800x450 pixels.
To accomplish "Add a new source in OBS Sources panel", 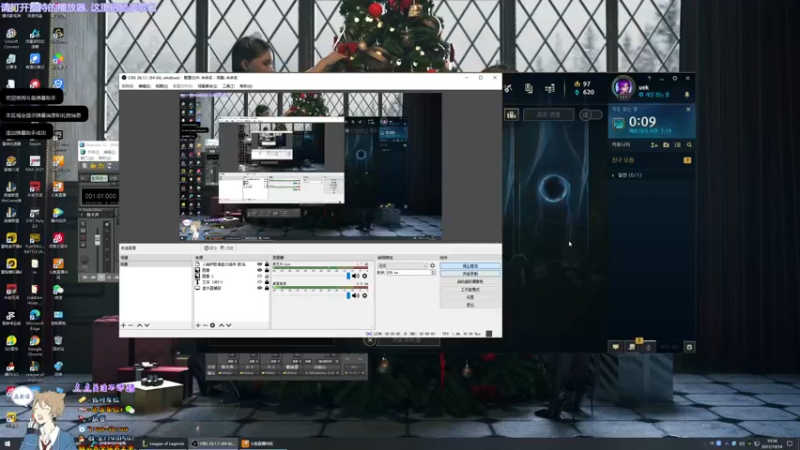I will click(x=198, y=325).
